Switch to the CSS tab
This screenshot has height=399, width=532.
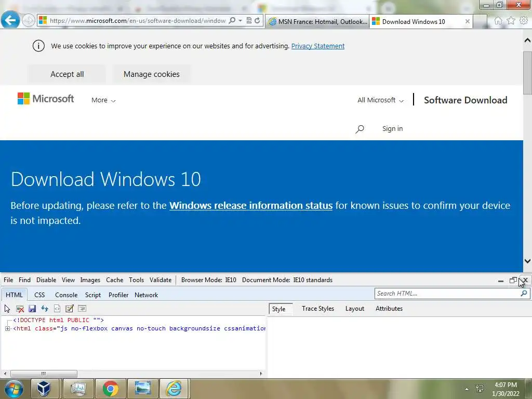pyautogui.click(x=39, y=295)
